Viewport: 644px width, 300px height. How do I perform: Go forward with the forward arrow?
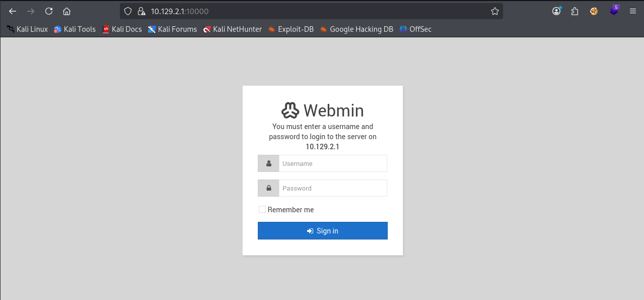click(x=31, y=11)
